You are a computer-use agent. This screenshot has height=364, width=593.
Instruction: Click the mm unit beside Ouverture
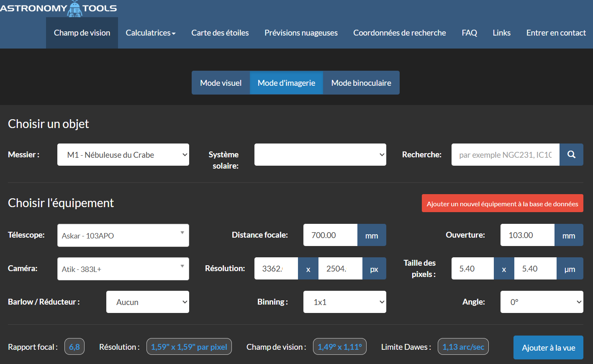pos(569,235)
